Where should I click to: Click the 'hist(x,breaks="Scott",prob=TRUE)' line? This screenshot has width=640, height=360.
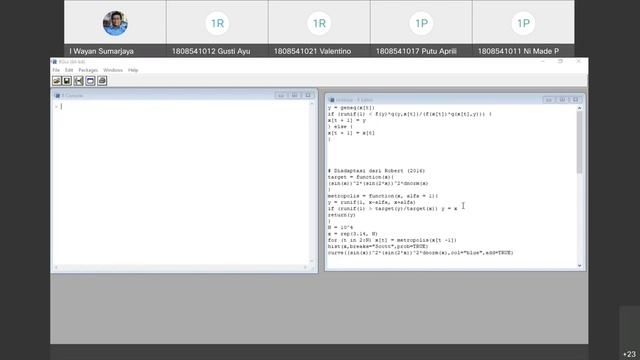378,247
